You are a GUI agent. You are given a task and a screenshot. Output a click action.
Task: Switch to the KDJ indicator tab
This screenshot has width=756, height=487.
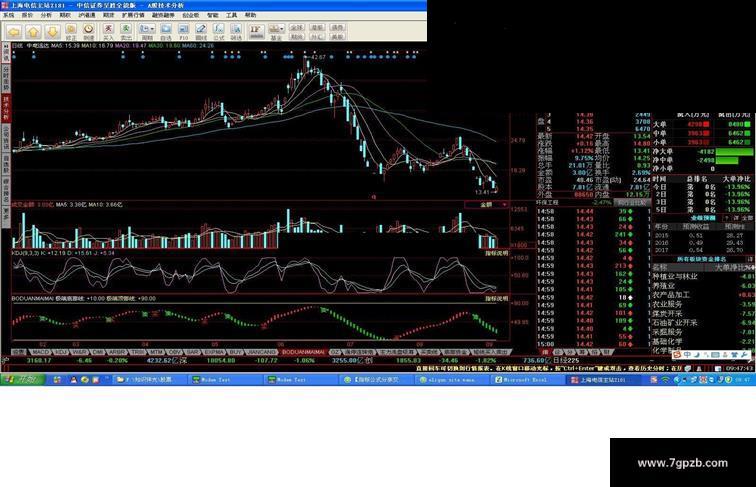pyautogui.click(x=61, y=352)
